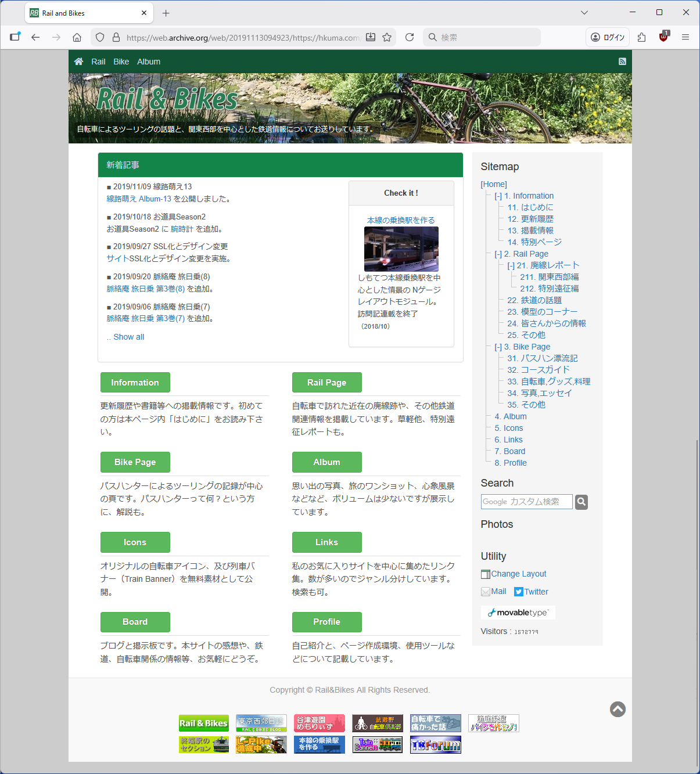Reload the page with the refresh icon
Screen dimensions: 700x774
click(410, 37)
